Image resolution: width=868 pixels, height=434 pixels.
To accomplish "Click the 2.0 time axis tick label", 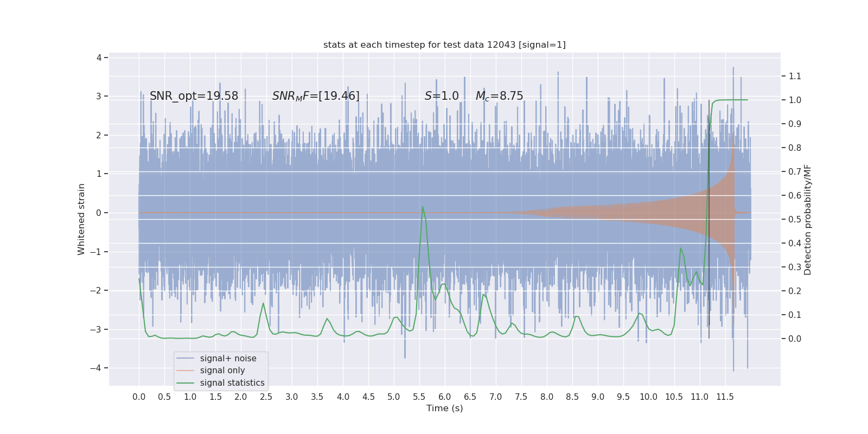I will 241,397.
